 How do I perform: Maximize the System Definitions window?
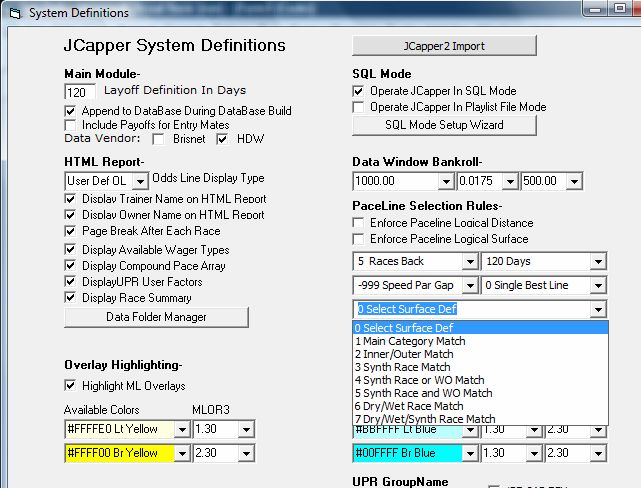click(620, 8)
